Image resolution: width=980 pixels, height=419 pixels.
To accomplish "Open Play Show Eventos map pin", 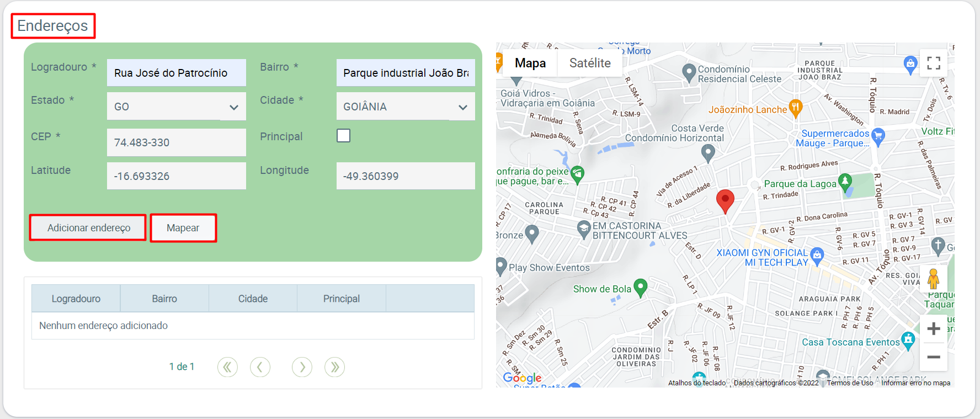I will click(x=501, y=267).
